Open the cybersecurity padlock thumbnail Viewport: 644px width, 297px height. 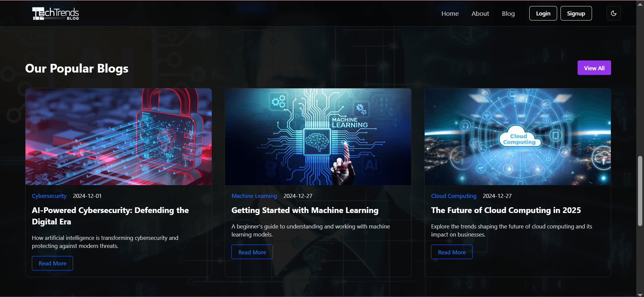click(118, 137)
